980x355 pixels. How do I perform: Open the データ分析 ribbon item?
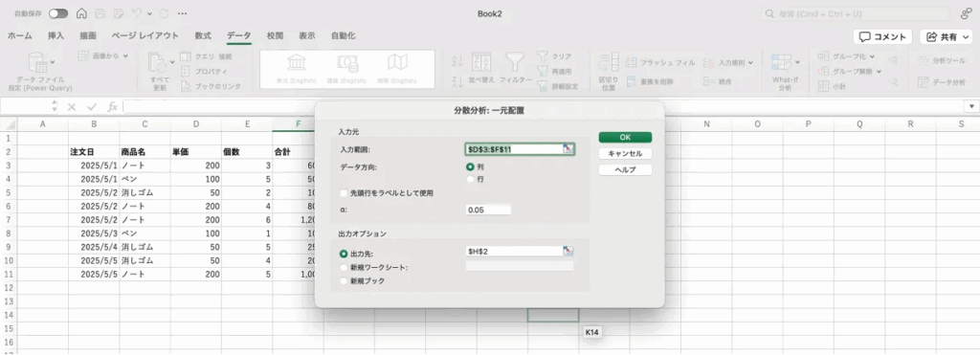(x=942, y=82)
